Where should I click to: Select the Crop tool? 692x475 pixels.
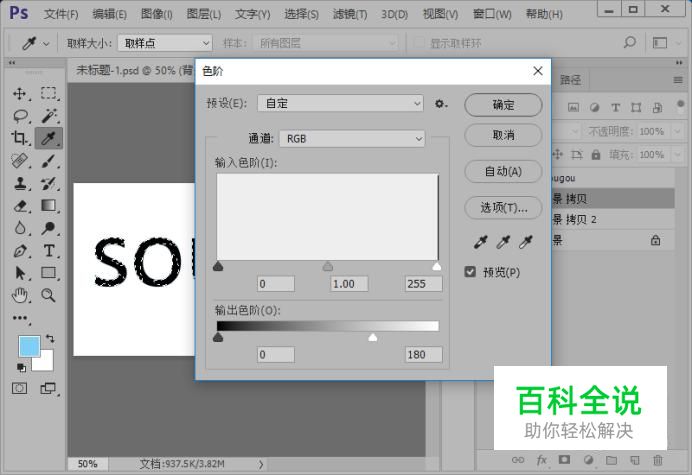point(19,138)
